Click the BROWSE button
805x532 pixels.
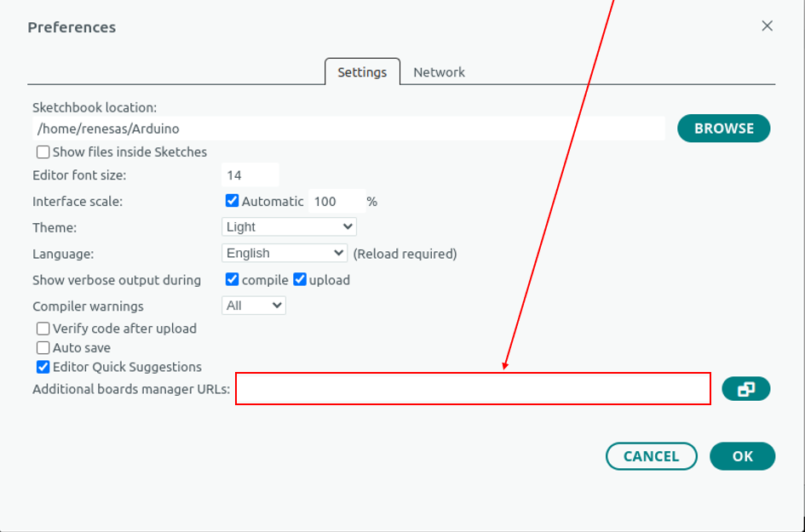point(723,129)
